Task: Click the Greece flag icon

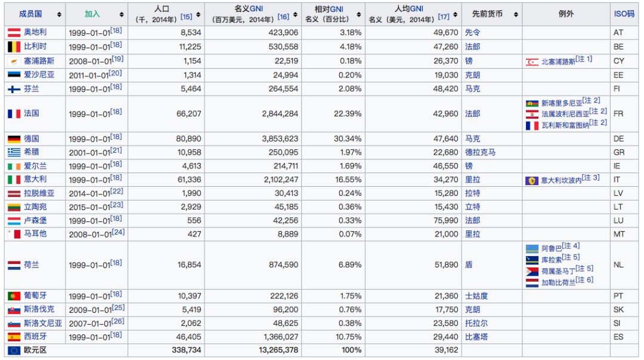Action: [14, 153]
